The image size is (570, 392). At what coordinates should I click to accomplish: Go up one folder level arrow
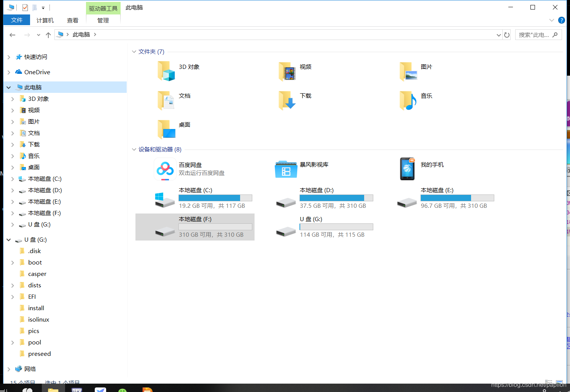(x=48, y=35)
